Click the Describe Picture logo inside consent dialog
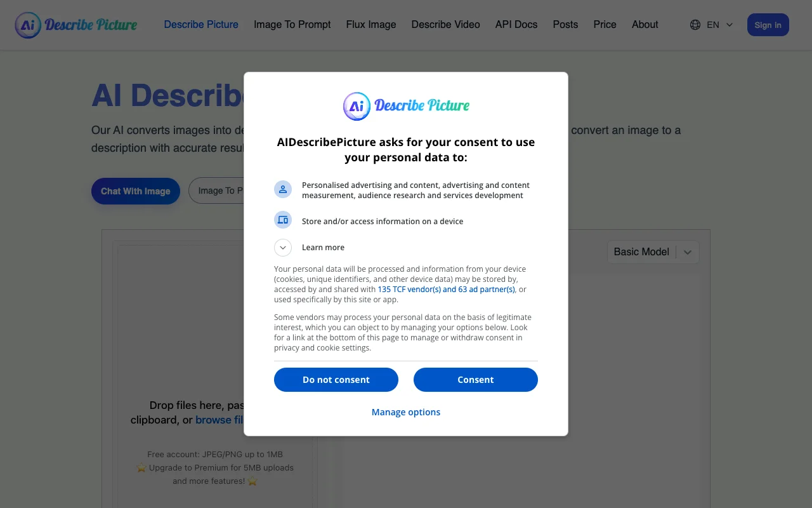The image size is (812, 508). click(x=406, y=106)
